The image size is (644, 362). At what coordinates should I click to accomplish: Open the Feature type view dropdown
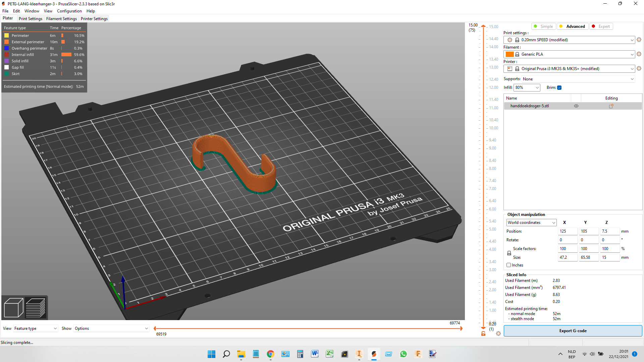click(x=36, y=328)
